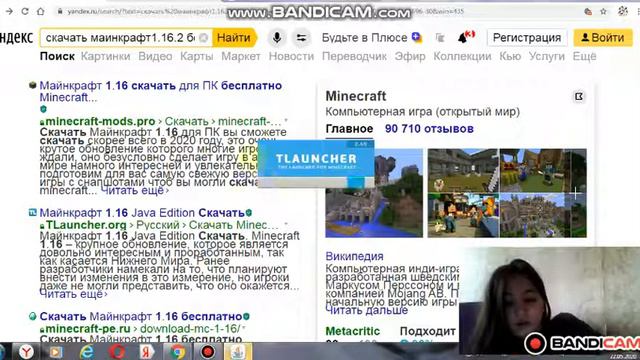Open Скачать Майнкрафт 1.16 бесплатно result
640x360 pixels.
tap(141, 316)
